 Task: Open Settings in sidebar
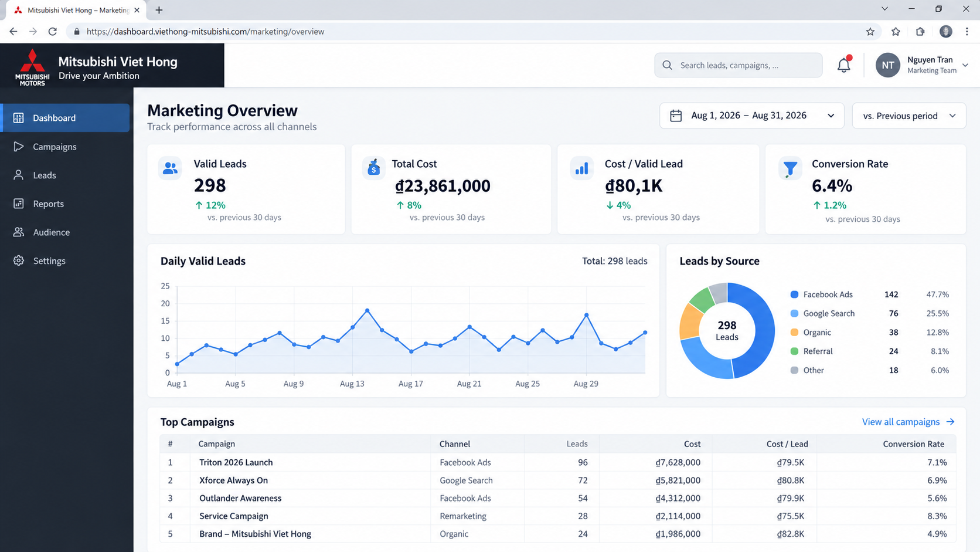[x=65, y=260]
